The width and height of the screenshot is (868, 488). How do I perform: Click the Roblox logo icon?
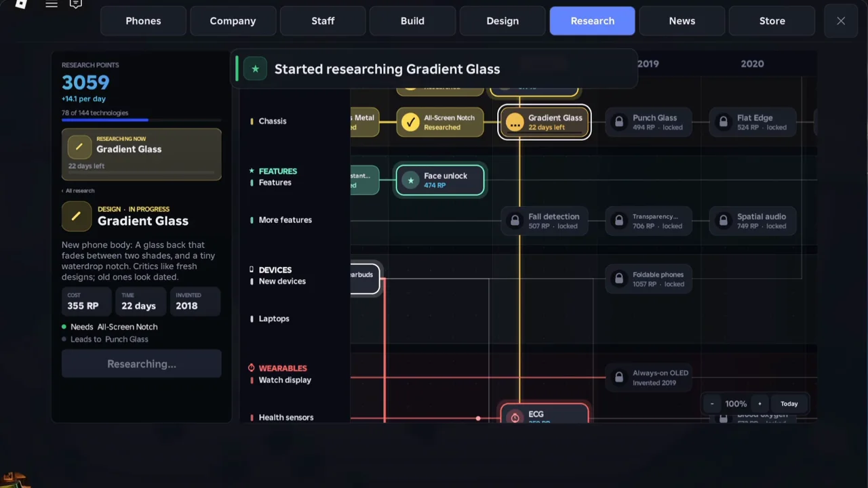click(x=21, y=3)
